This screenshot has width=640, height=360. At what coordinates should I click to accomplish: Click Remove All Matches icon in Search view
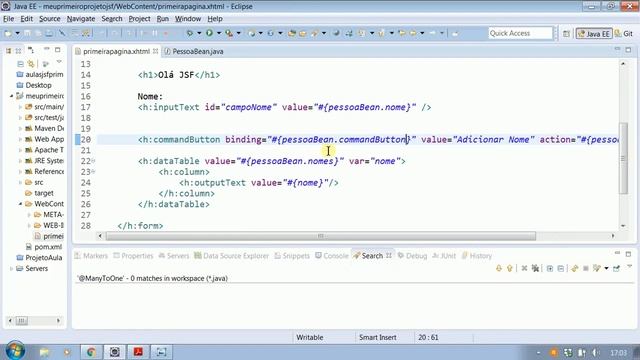tap(535, 268)
